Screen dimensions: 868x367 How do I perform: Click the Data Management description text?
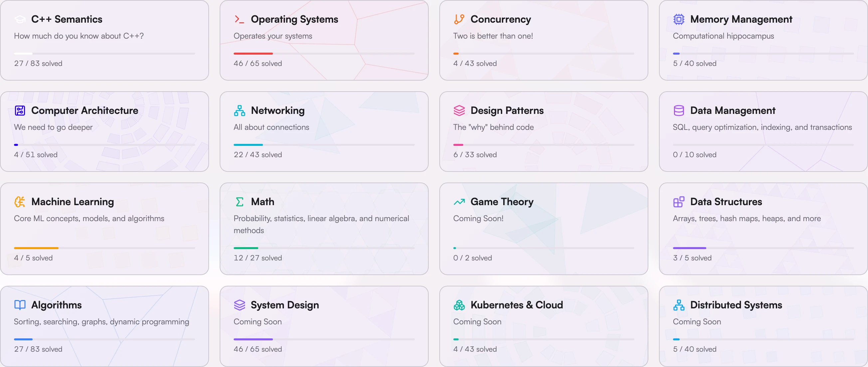762,127
